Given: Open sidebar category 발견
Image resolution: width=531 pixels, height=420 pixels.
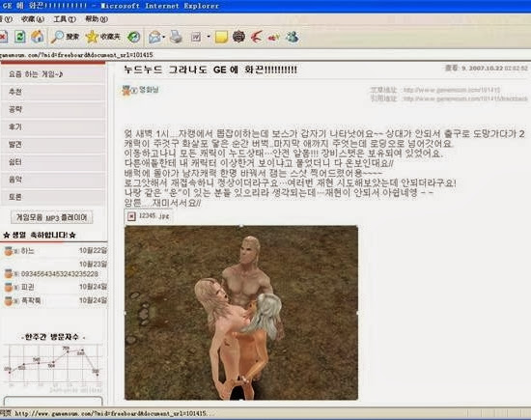Looking at the screenshot, I should point(53,145).
